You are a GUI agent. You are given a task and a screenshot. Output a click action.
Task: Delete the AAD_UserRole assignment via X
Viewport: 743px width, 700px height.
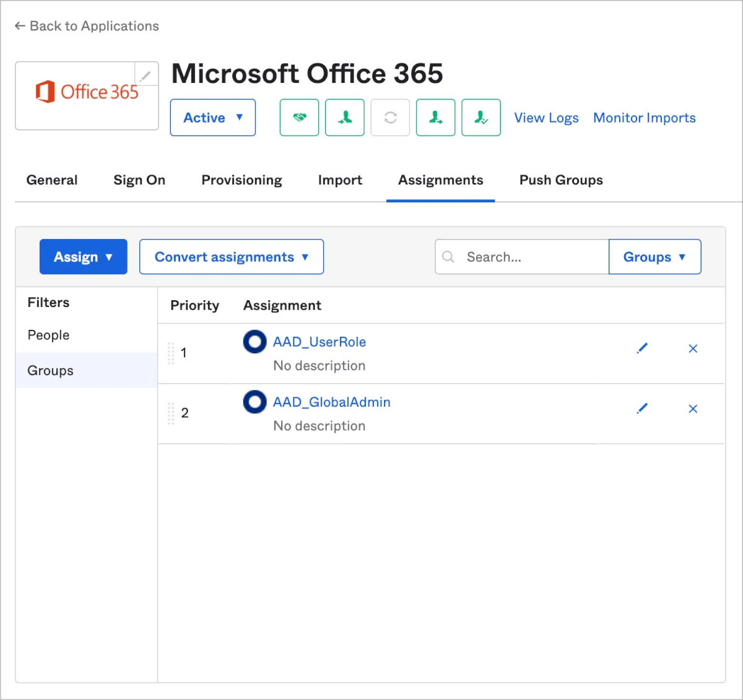click(x=693, y=348)
